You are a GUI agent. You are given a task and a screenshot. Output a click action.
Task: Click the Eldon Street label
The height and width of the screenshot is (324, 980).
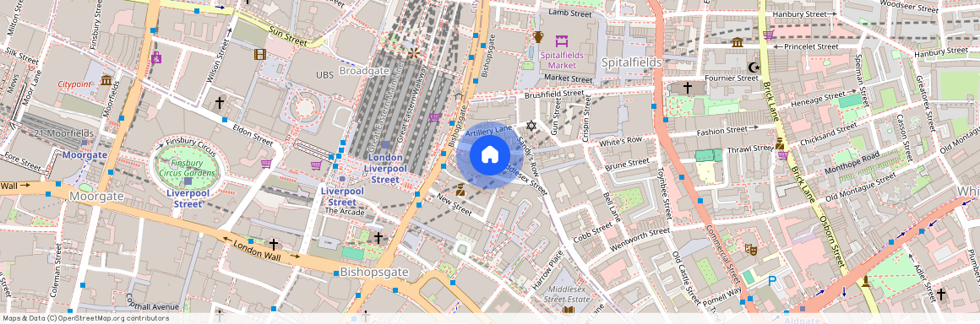[253, 135]
